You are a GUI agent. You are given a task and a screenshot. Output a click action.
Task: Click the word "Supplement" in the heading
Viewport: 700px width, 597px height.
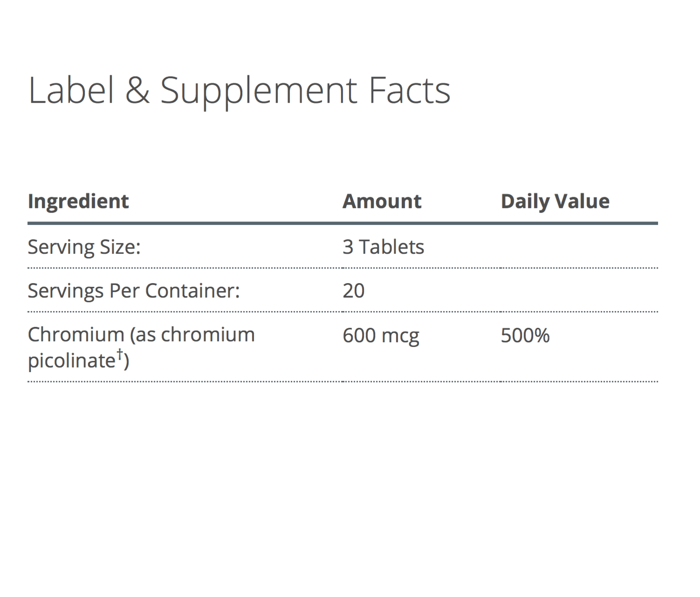259,91
